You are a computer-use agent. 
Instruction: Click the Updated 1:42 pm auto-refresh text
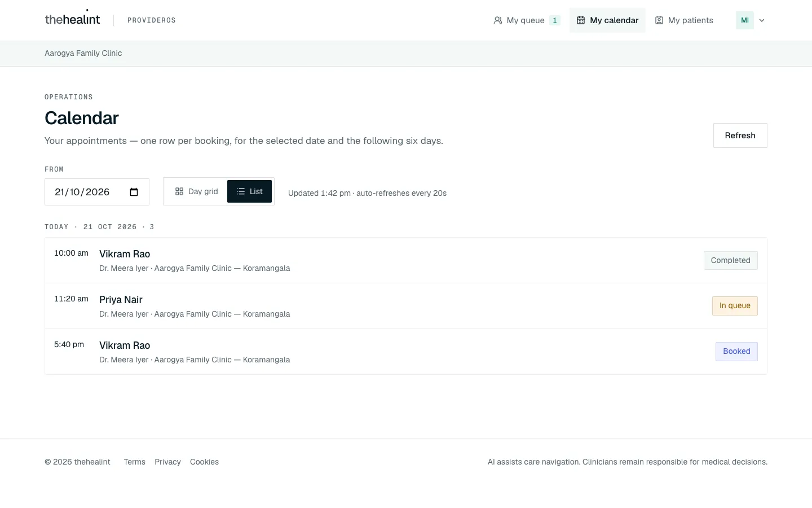[367, 193]
